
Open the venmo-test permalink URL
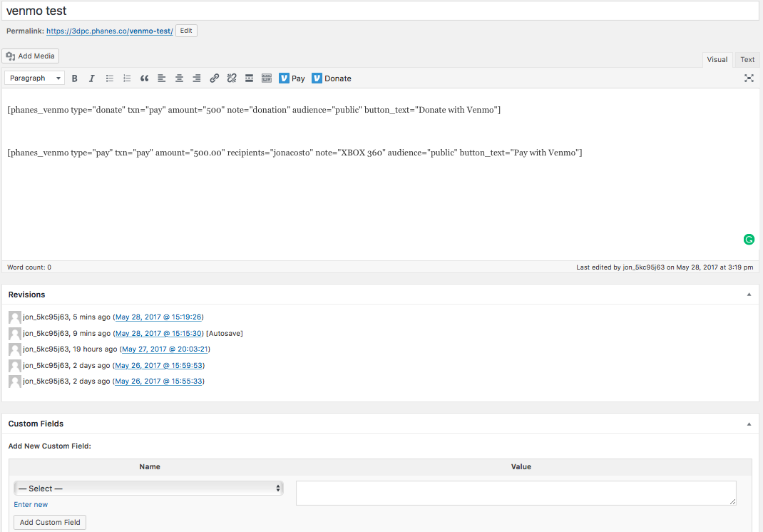click(x=110, y=31)
